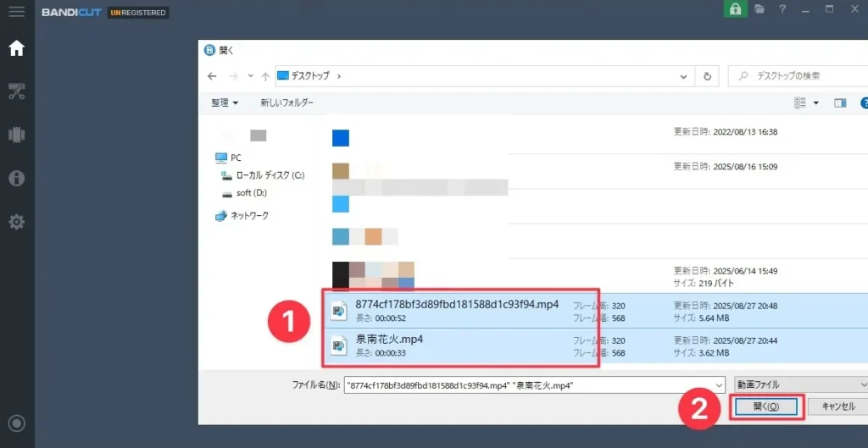868x448 pixels.
Task: Click 新しいフォルダー button
Action: pos(287,102)
